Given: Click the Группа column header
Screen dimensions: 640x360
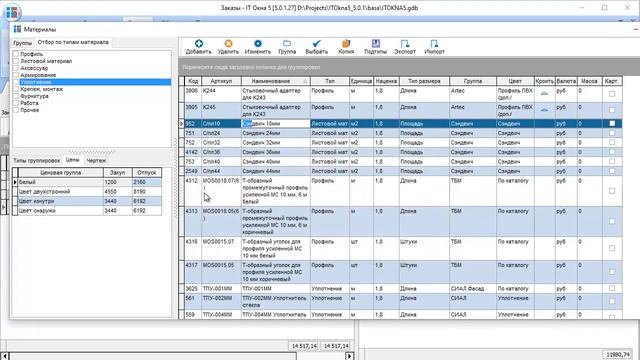Looking at the screenshot, I should click(x=473, y=81).
